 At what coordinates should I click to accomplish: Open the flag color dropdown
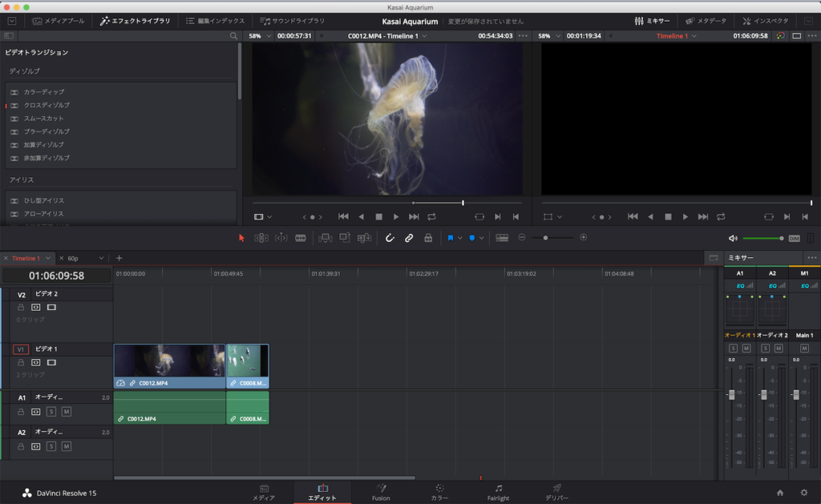tap(461, 237)
